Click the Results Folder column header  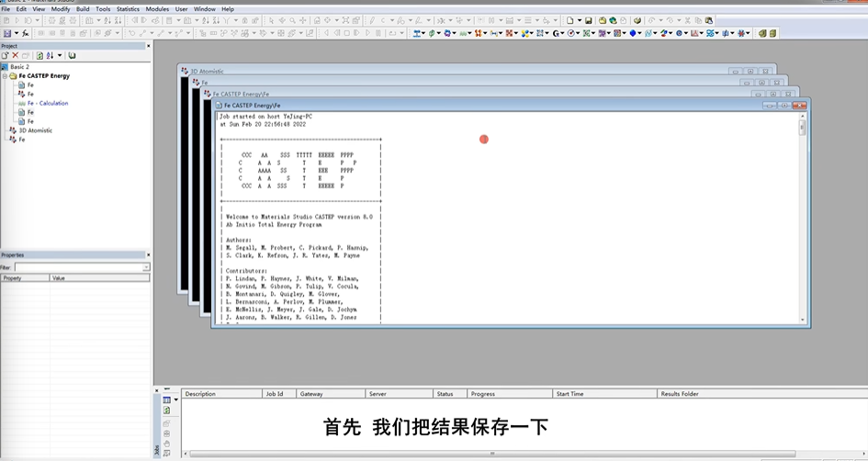[762, 393]
